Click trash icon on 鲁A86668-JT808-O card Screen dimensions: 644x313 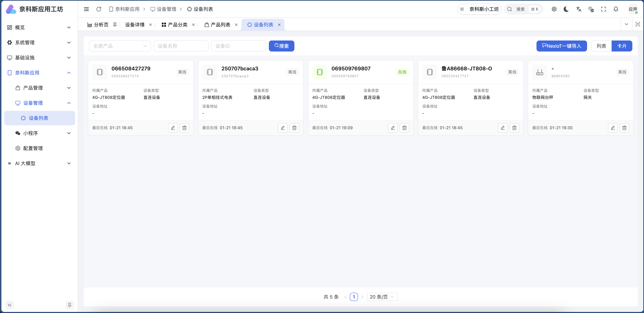514,128
